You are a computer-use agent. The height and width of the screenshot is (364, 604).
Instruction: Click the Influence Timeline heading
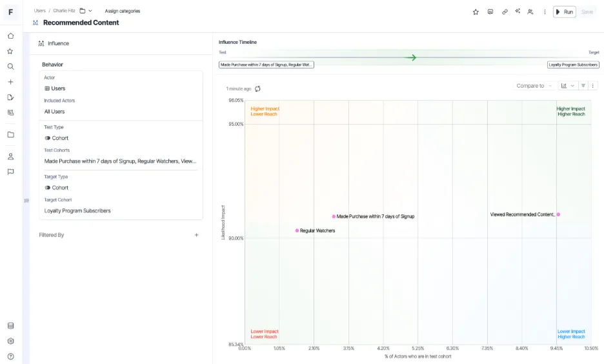click(x=237, y=43)
